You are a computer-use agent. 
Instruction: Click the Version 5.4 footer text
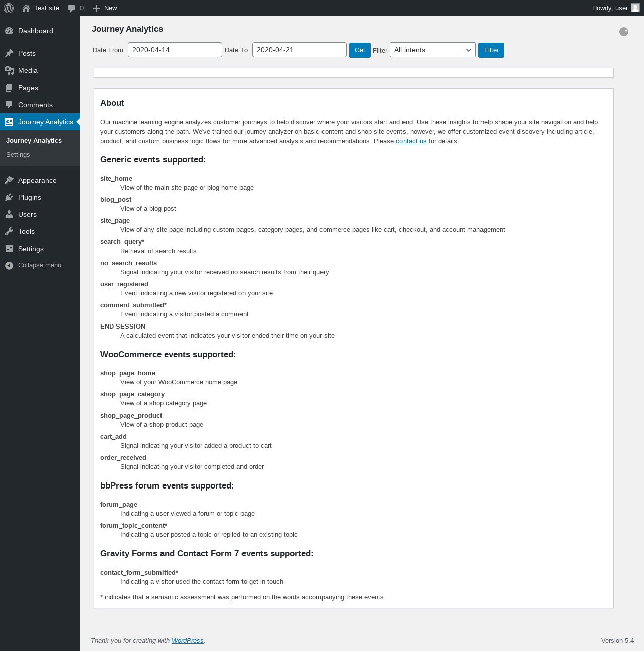[617, 641]
